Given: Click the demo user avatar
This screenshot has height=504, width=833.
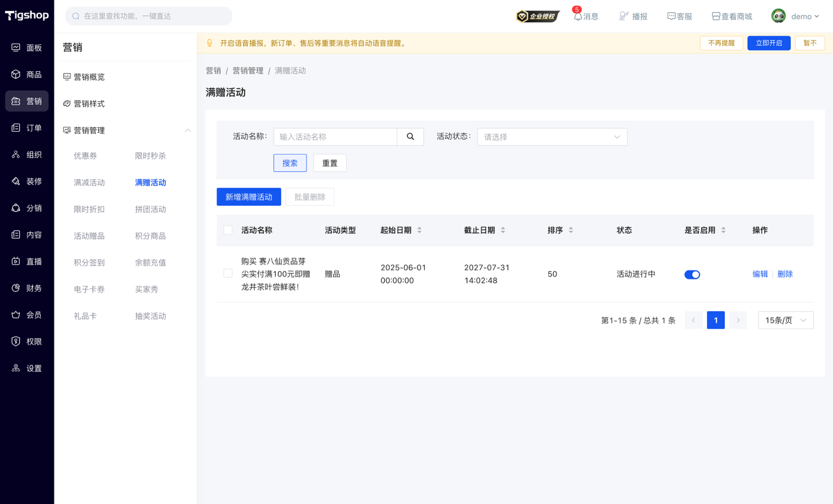Looking at the screenshot, I should pyautogui.click(x=778, y=16).
